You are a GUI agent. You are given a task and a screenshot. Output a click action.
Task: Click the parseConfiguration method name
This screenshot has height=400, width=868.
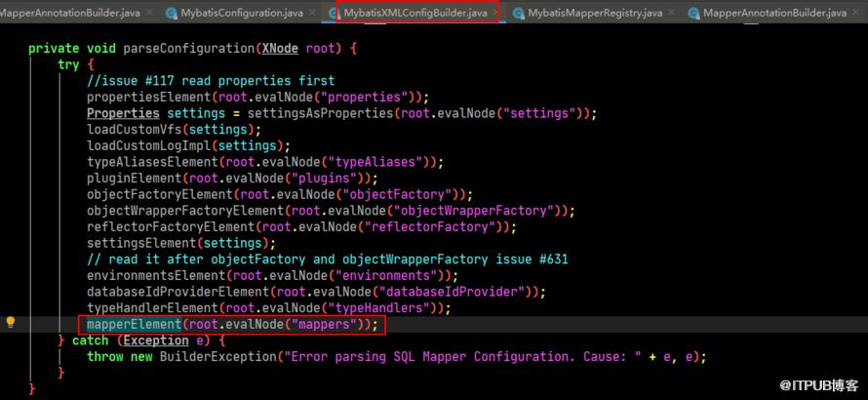tap(189, 48)
